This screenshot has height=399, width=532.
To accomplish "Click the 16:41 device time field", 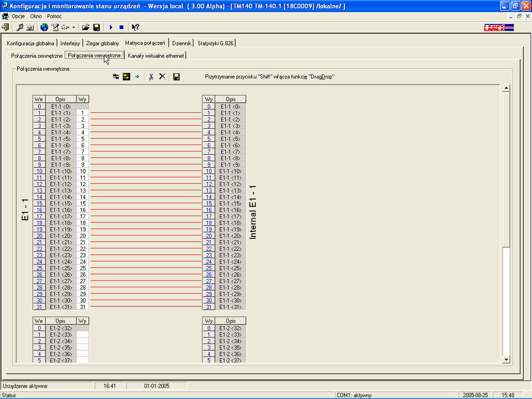I will [x=110, y=386].
